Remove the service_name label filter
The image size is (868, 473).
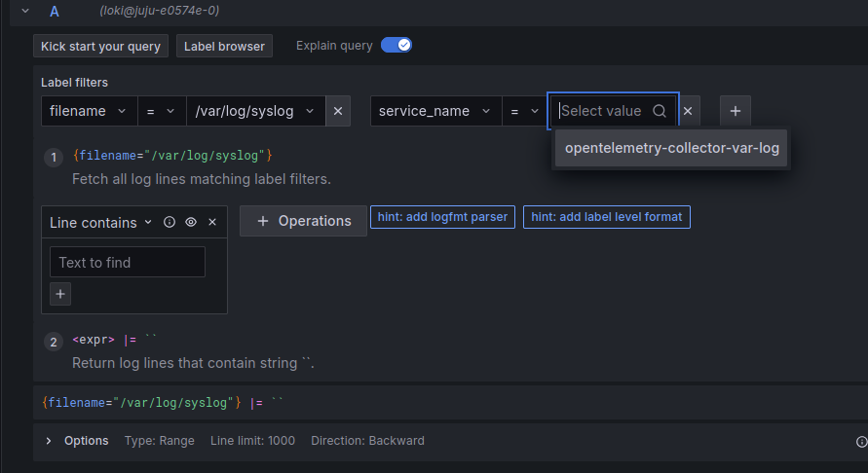688,111
